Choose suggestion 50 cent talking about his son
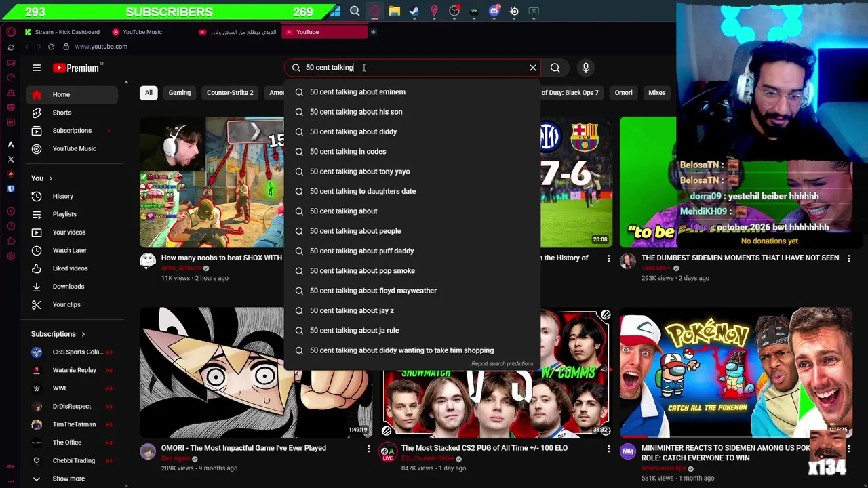 tap(412, 112)
